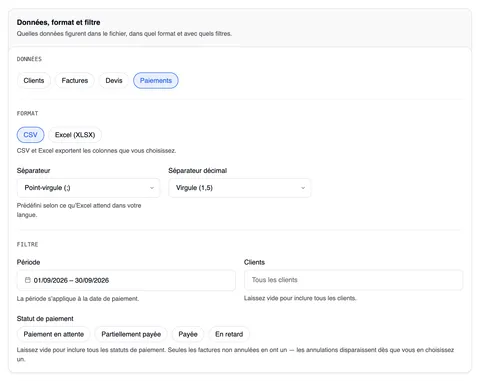Switch format to Excel (XLSX)
The height and width of the screenshot is (381, 480).
click(x=75, y=135)
